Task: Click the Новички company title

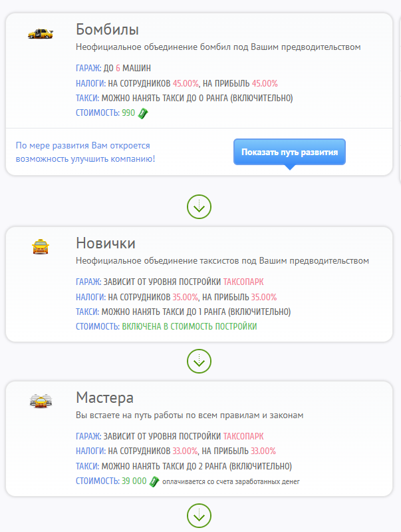Action: [x=106, y=244]
